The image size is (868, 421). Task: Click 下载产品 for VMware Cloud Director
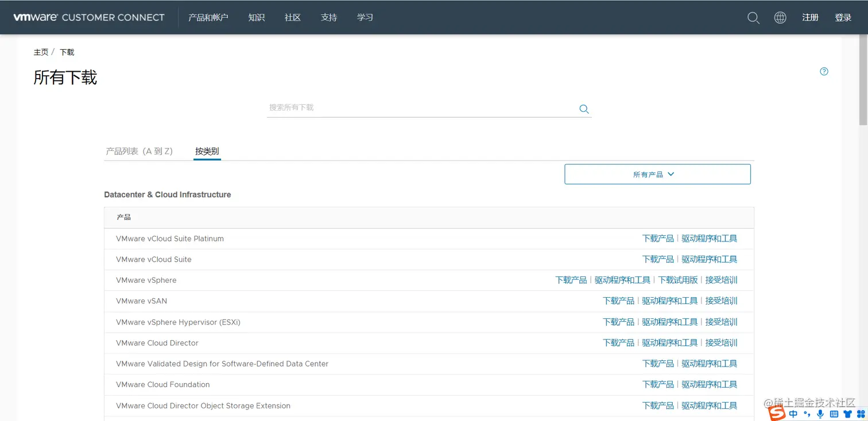point(619,343)
